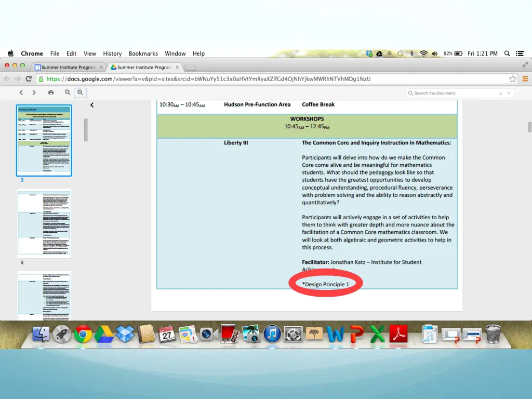
Task: Open Launchpad rocket in the Dock
Action: (x=62, y=334)
